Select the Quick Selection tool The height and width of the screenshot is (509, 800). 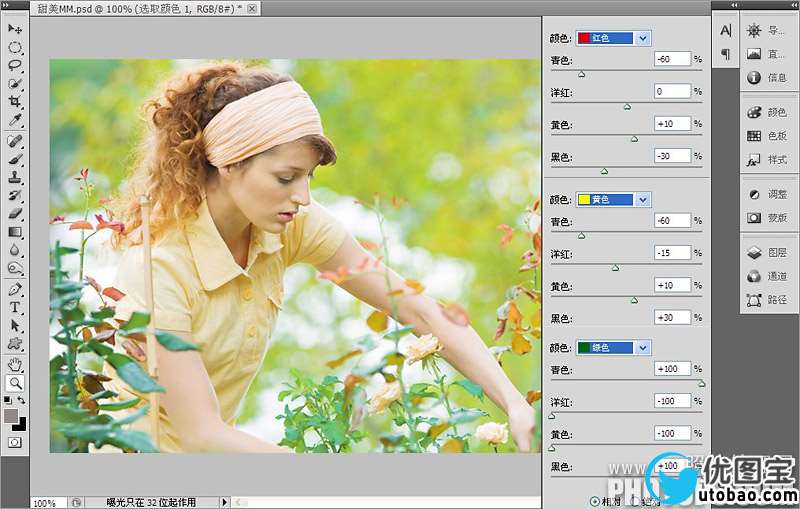[x=15, y=83]
